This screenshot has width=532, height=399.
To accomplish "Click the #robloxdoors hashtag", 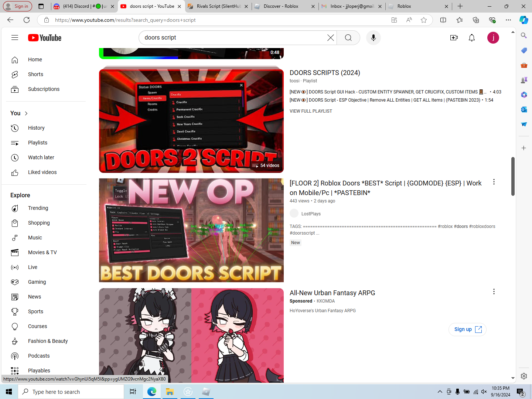I will click(482, 226).
